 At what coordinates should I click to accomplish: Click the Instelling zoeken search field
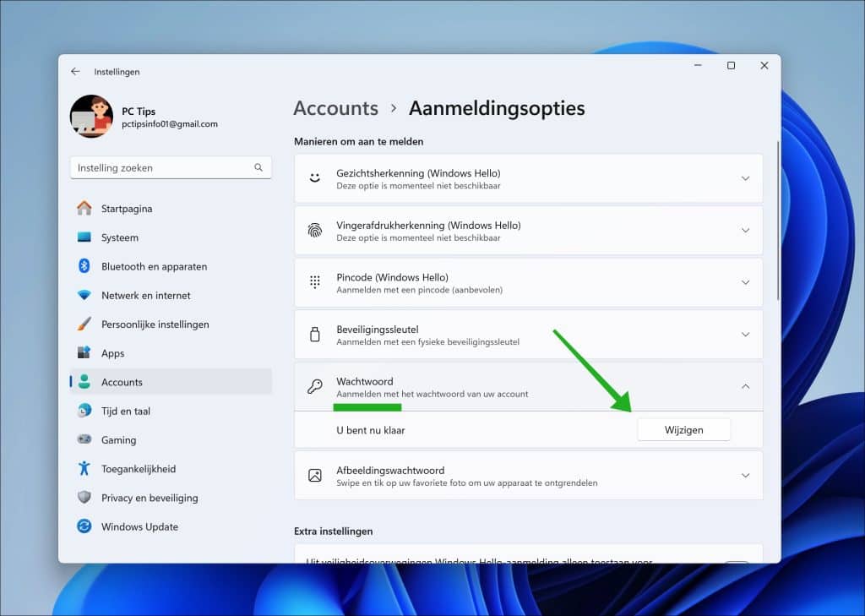coord(171,168)
